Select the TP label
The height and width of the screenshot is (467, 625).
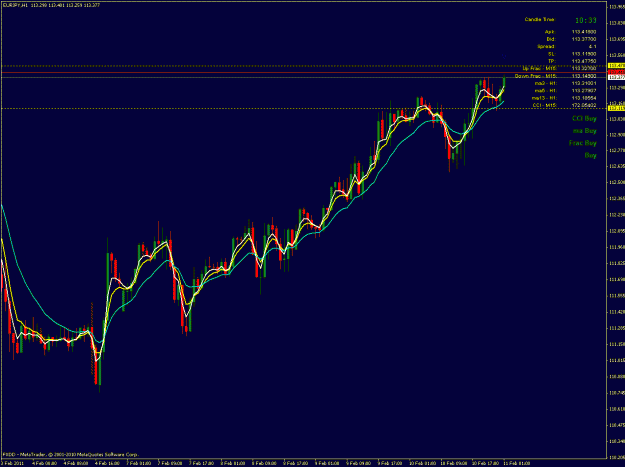pyautogui.click(x=552, y=61)
